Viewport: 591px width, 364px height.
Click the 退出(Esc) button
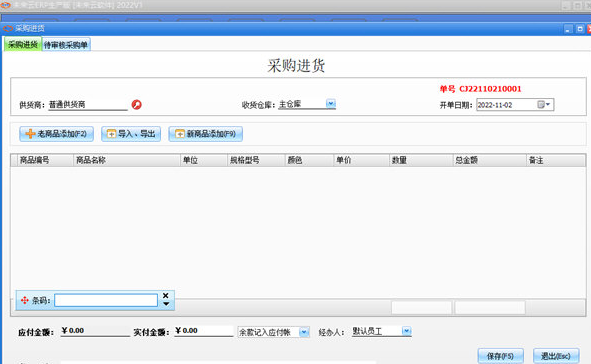[x=556, y=356]
